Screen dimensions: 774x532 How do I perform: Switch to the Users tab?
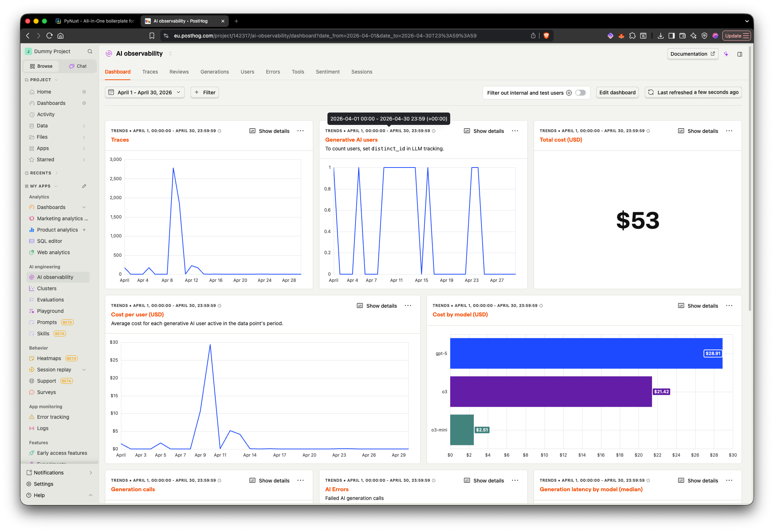click(247, 72)
